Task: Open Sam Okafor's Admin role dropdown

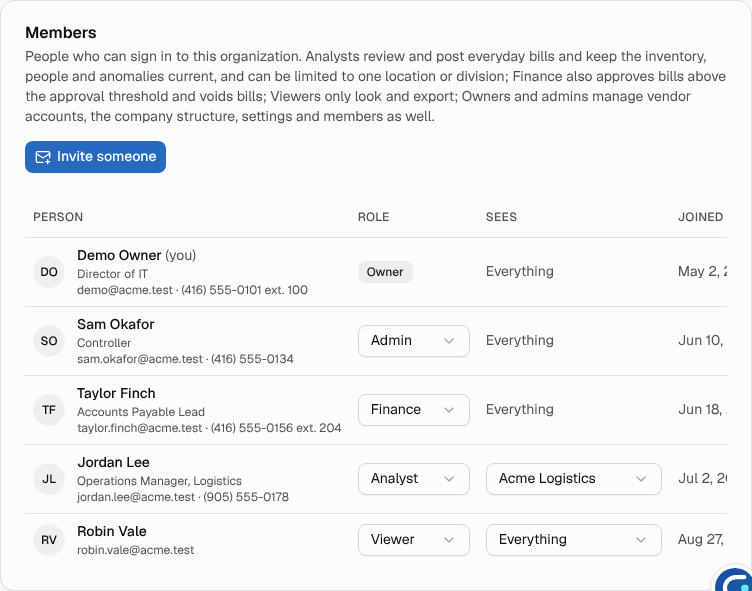Action: pyautogui.click(x=413, y=341)
